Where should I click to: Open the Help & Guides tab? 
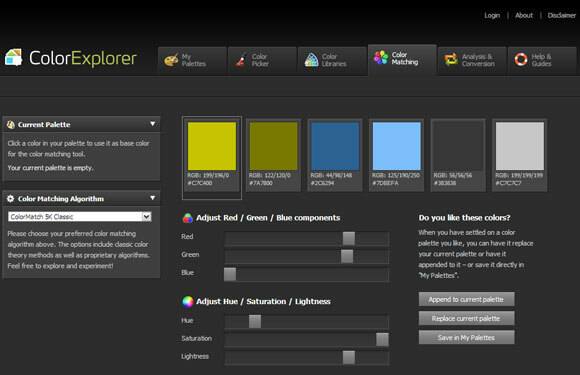[x=542, y=61]
